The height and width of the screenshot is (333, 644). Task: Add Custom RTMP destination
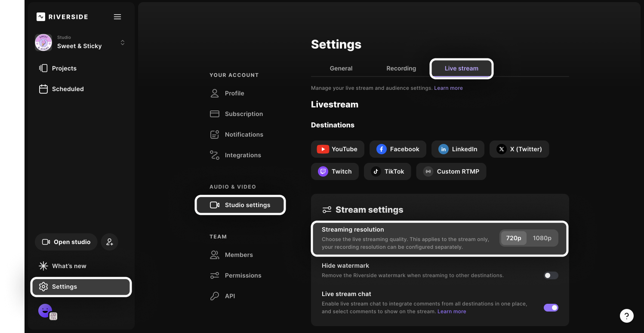point(451,171)
